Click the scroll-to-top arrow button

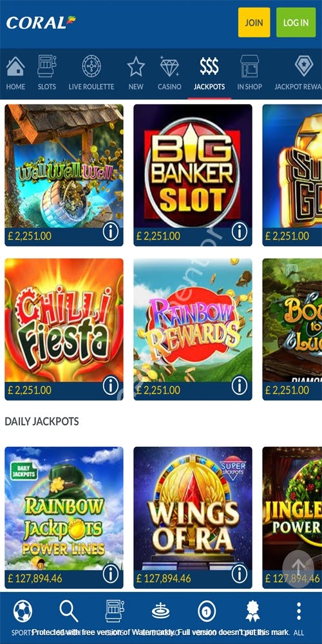[299, 569]
